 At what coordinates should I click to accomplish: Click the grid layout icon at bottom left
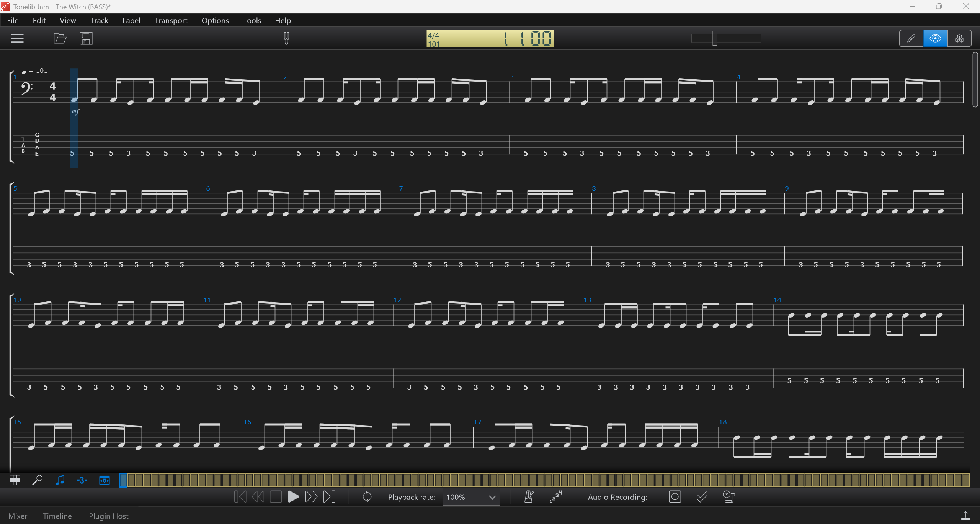tap(15, 480)
